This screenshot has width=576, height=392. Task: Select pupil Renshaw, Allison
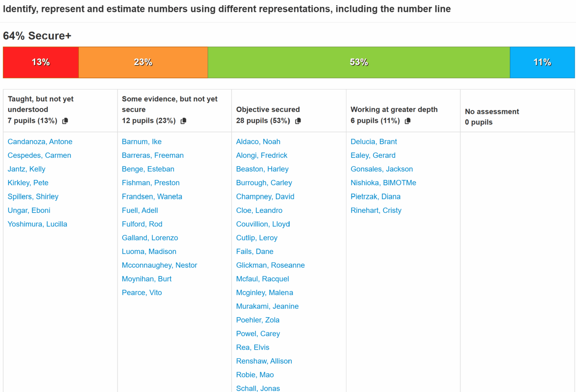point(264,361)
